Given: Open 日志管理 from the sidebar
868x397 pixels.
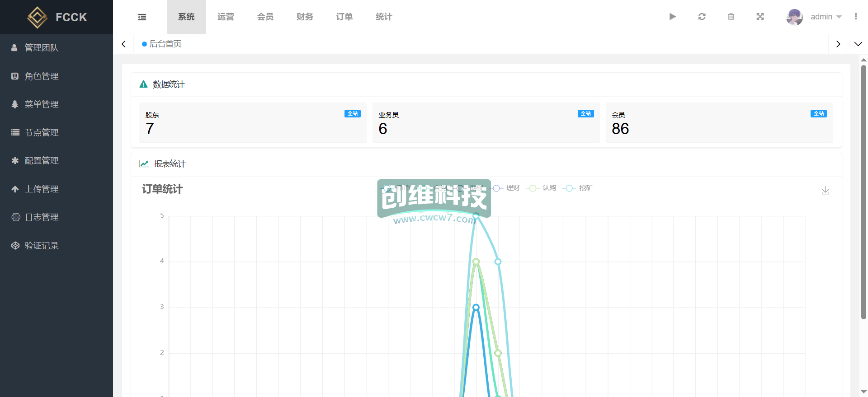Looking at the screenshot, I should [42, 217].
